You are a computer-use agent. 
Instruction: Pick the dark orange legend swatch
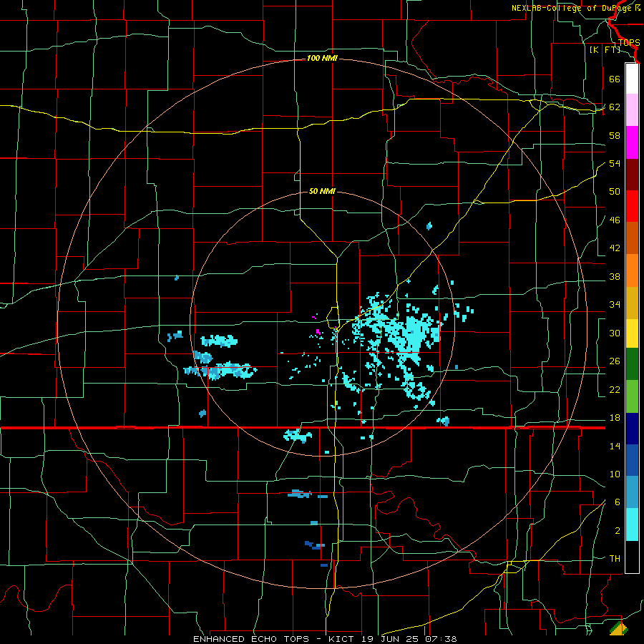click(x=632, y=238)
